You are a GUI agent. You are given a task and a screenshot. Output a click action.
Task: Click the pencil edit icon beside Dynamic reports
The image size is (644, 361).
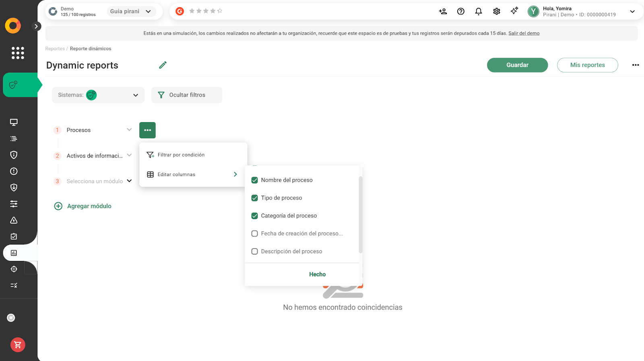point(163,65)
